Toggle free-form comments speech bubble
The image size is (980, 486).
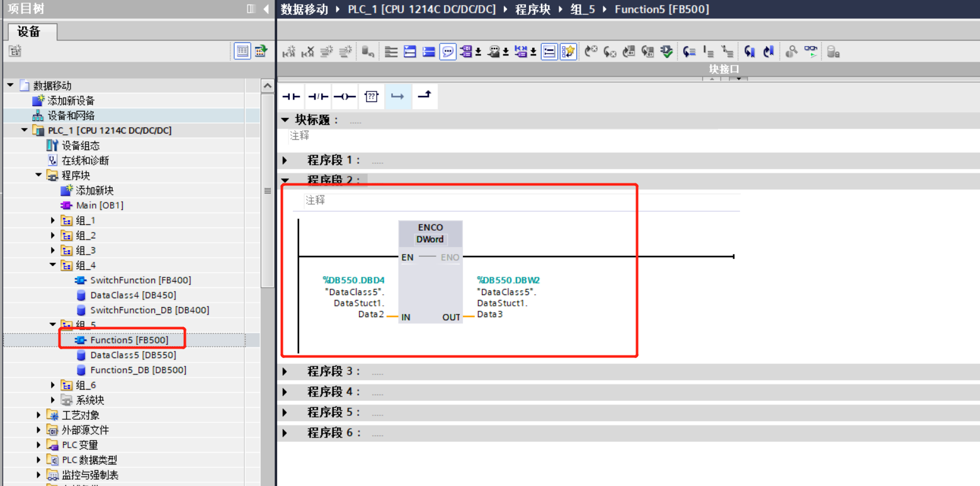[x=448, y=52]
